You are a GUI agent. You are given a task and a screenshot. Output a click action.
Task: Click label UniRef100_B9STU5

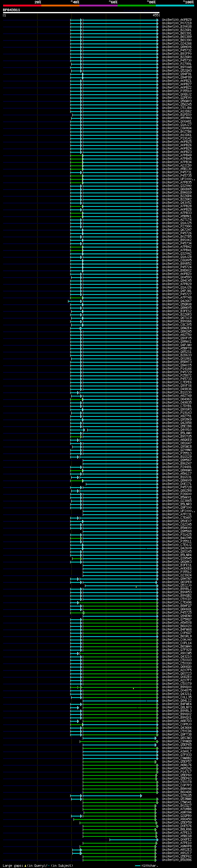pyautogui.click(x=176, y=436)
